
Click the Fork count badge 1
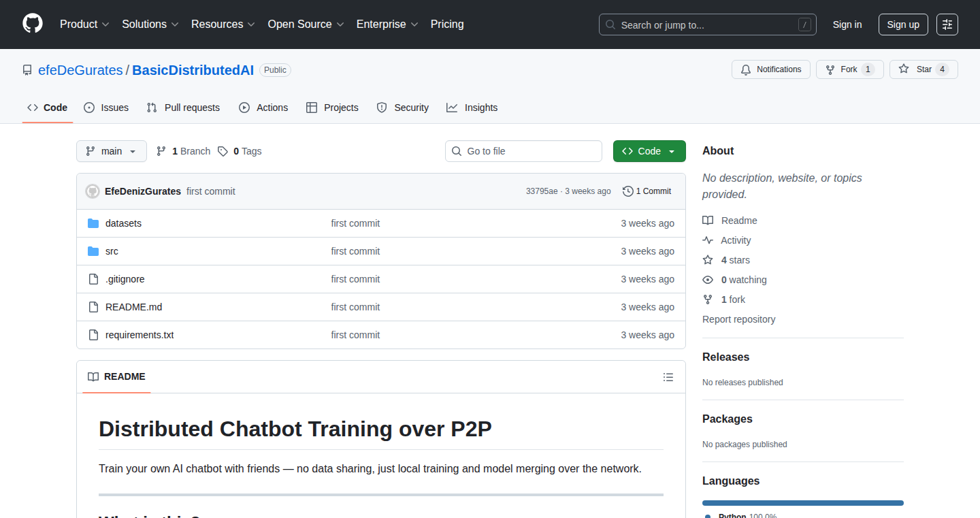[x=868, y=69]
